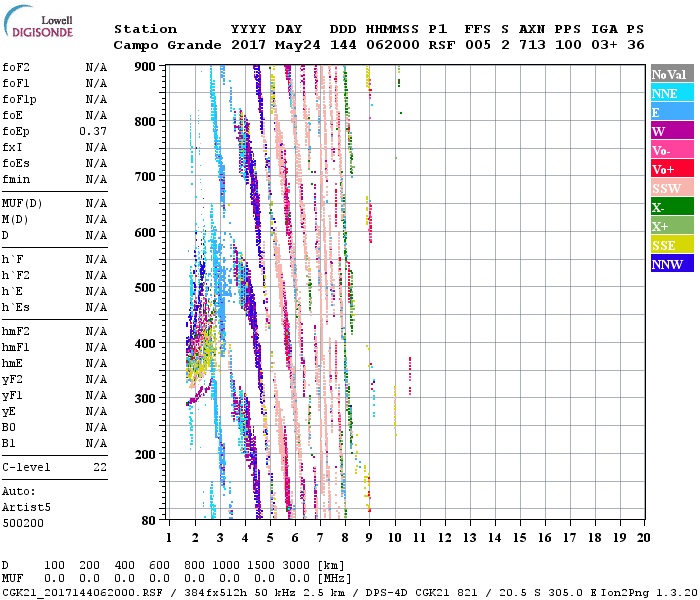
Task: Click the foE parameter label
Action: (12, 116)
